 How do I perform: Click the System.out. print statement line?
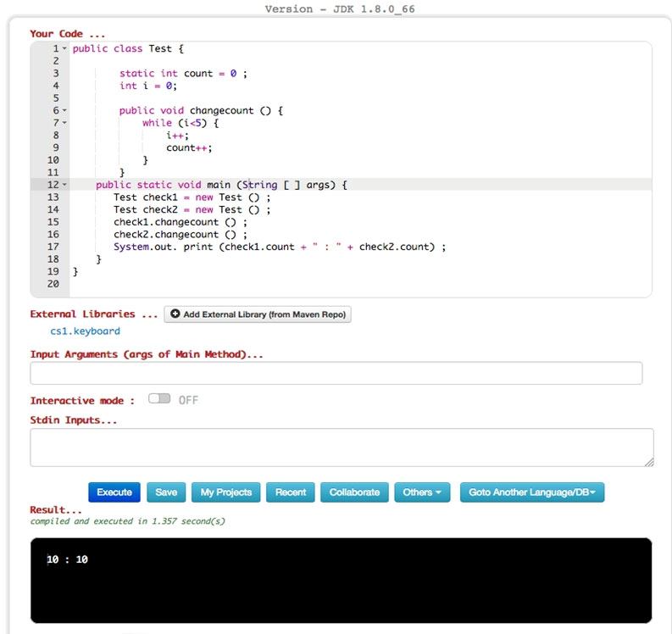280,247
